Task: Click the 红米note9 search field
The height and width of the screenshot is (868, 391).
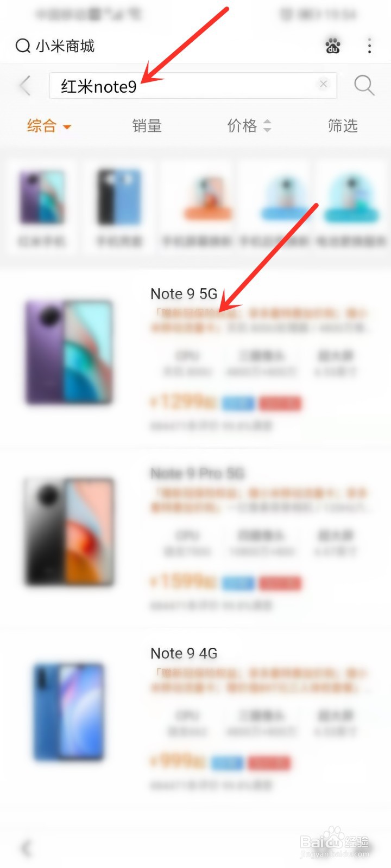Action: 193,86
